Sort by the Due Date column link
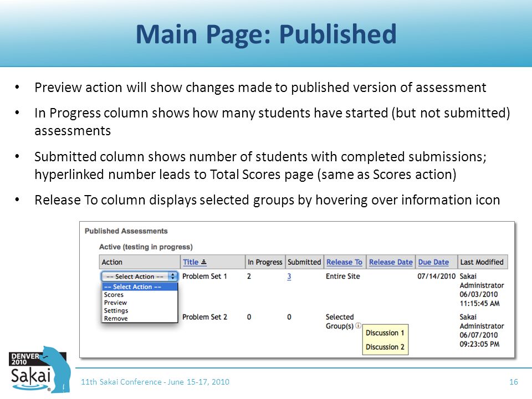Screen dimensions: 532x399 (433, 262)
